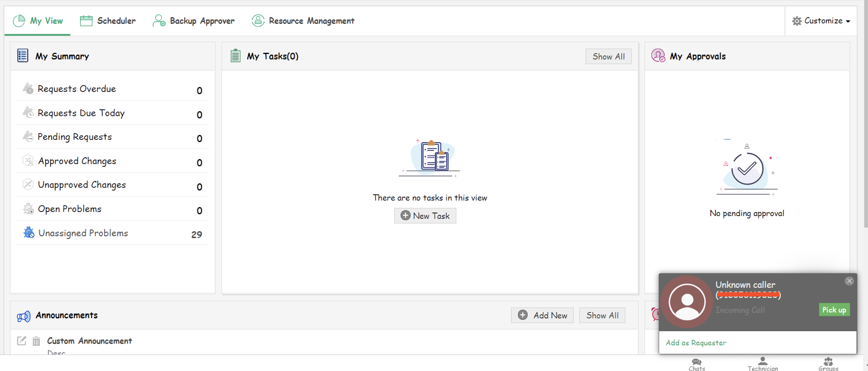Open Chats in bottom bar

click(697, 364)
